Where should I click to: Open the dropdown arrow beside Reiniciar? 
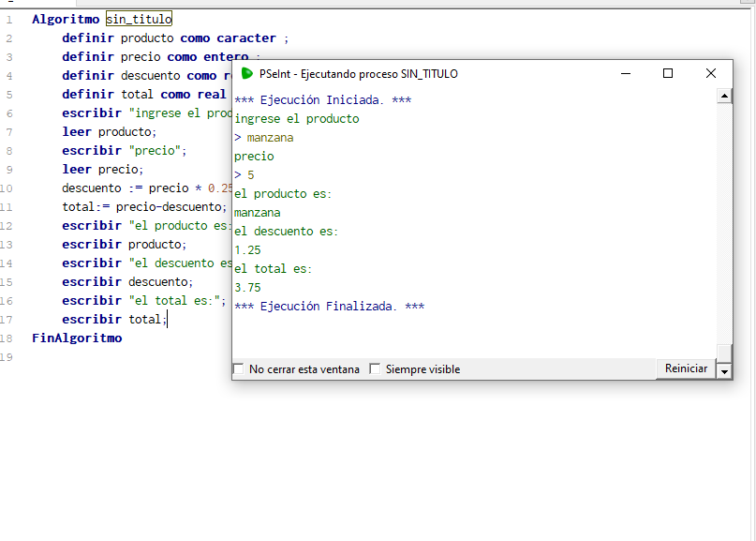click(724, 370)
